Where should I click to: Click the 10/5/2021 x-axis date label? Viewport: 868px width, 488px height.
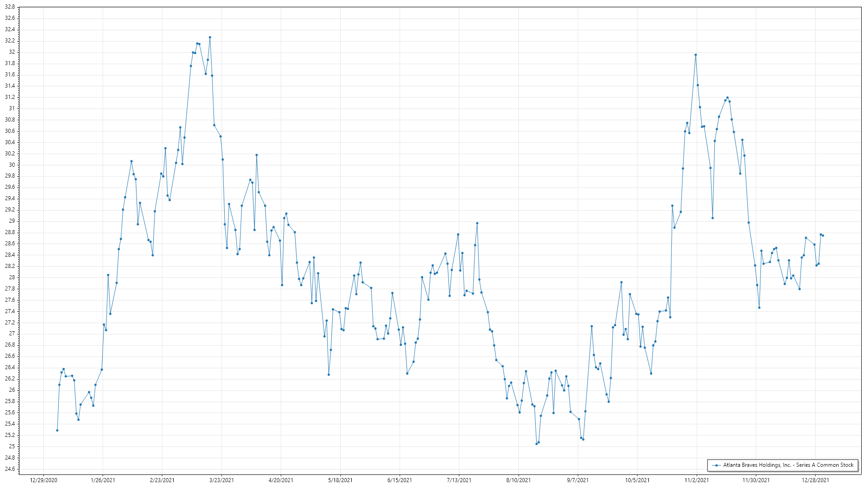(637, 480)
